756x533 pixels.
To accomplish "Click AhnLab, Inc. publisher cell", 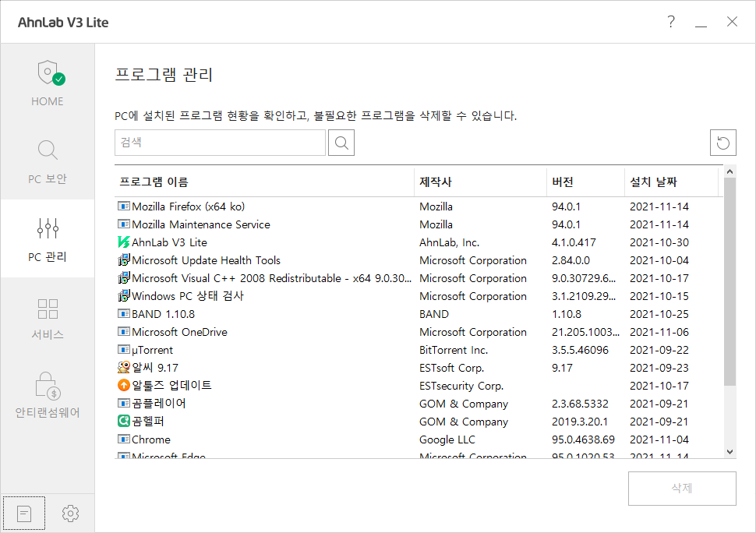I will [x=450, y=242].
